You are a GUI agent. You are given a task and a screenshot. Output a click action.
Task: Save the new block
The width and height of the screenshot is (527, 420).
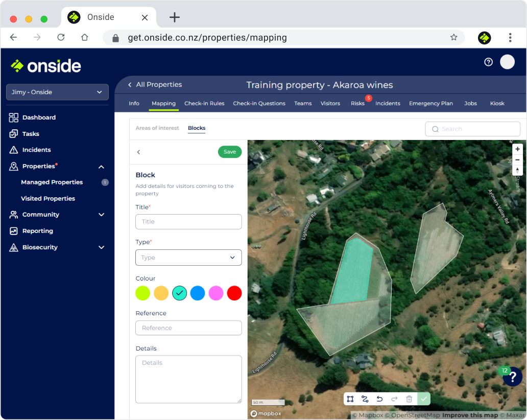pos(229,152)
